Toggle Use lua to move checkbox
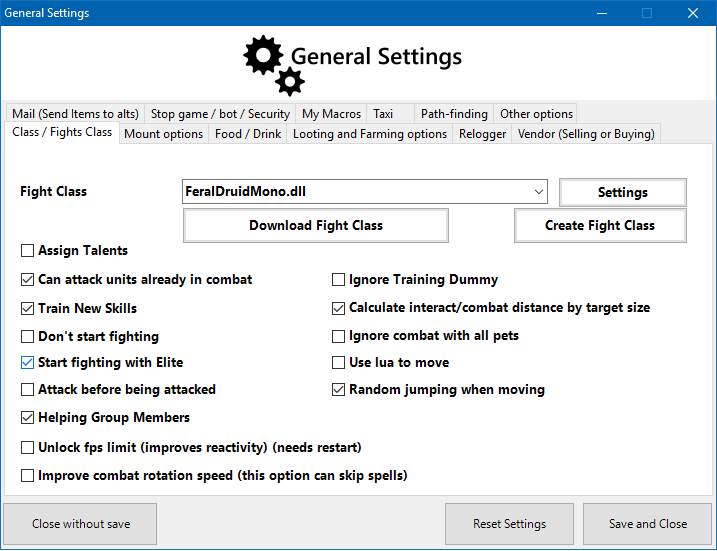This screenshot has height=551, width=717. [339, 363]
